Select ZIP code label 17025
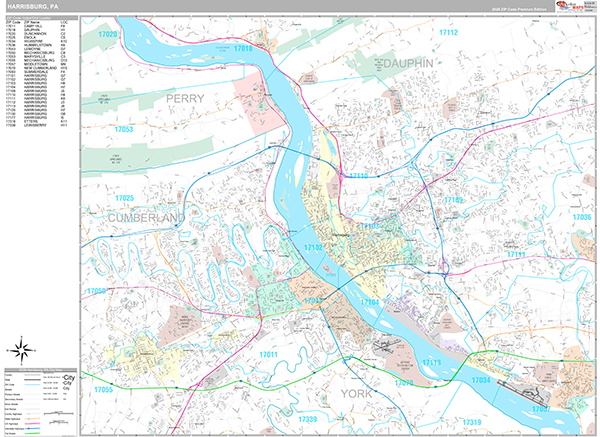 [x=125, y=198]
